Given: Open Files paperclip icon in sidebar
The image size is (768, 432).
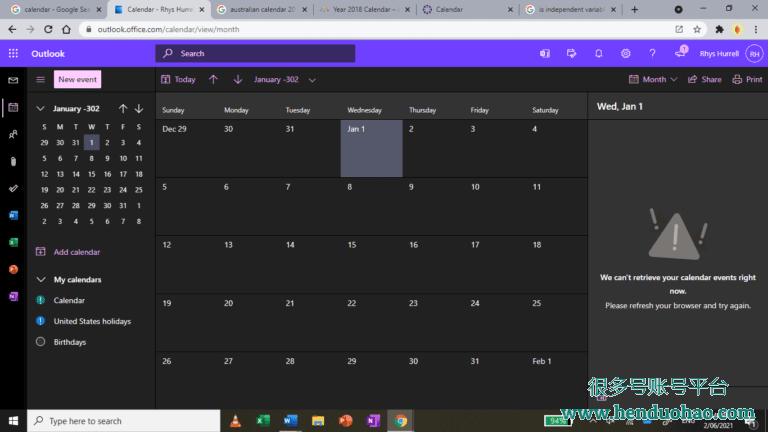Looking at the screenshot, I should [13, 161].
